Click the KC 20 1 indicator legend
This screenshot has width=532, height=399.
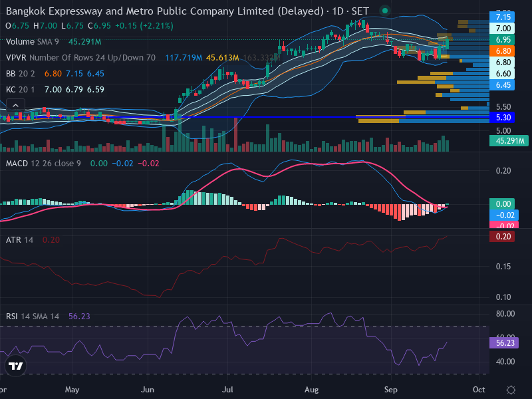click(x=20, y=90)
